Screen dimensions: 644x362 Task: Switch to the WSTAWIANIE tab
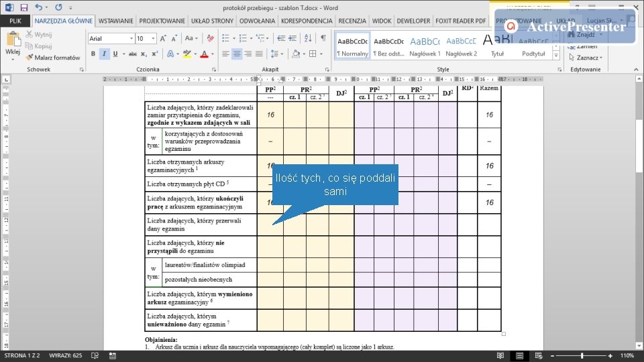click(x=116, y=21)
